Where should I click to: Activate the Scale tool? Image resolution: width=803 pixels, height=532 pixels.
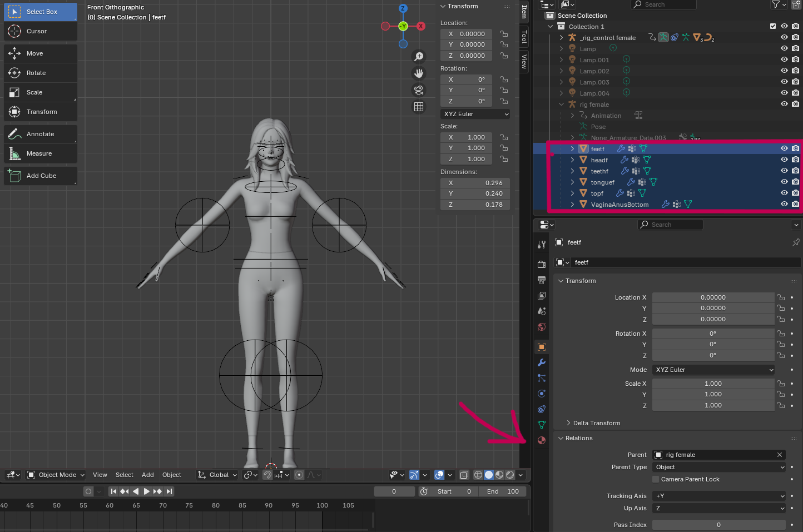click(41, 92)
